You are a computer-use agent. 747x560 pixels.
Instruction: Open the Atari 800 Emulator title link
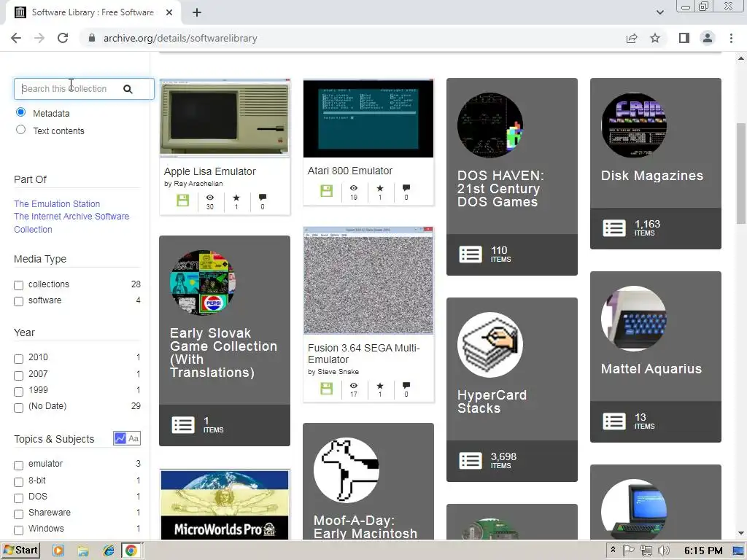[x=350, y=171]
